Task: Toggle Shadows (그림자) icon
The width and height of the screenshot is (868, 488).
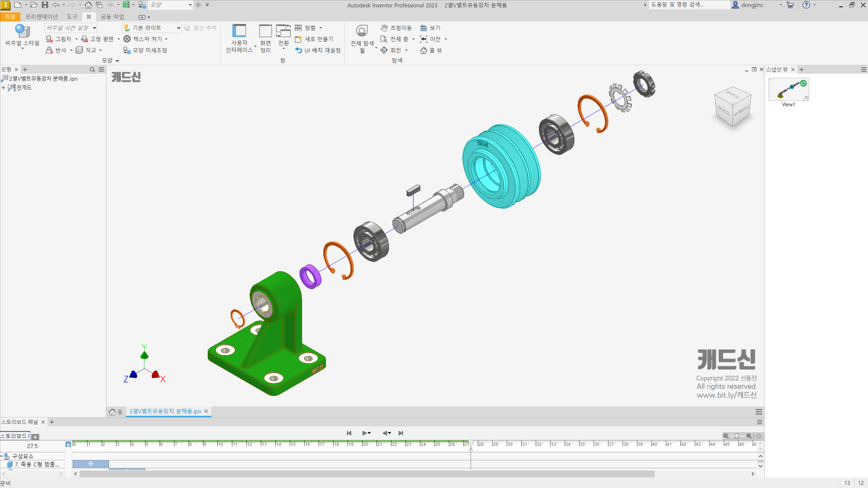Action: pos(49,39)
